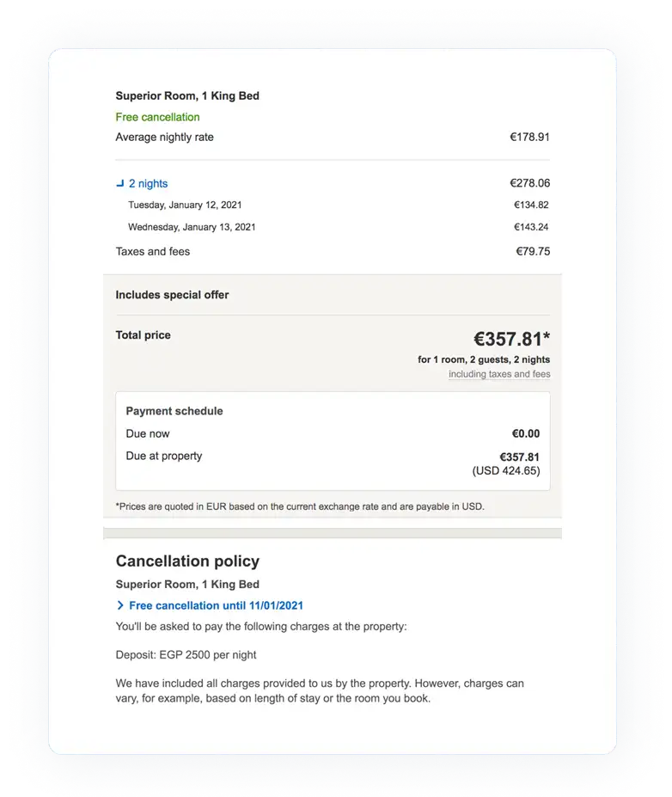
Task: Click the Total price €357.81 amount
Action: (511, 339)
